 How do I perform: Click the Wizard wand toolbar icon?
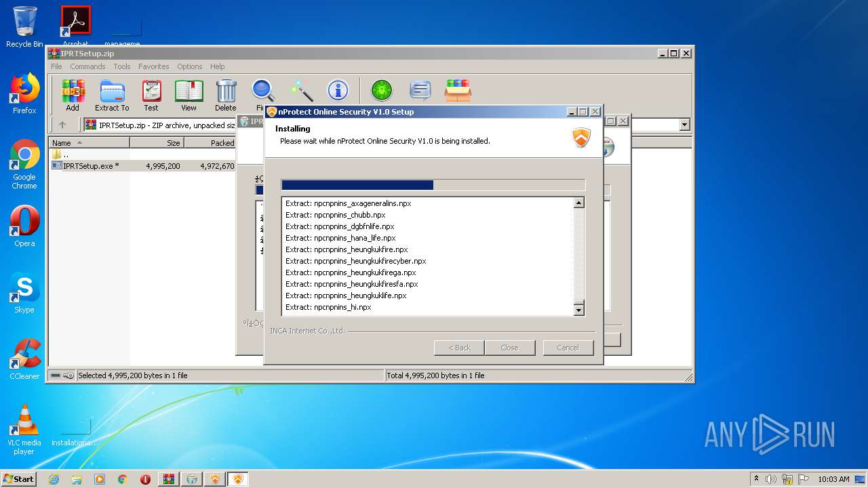[301, 90]
